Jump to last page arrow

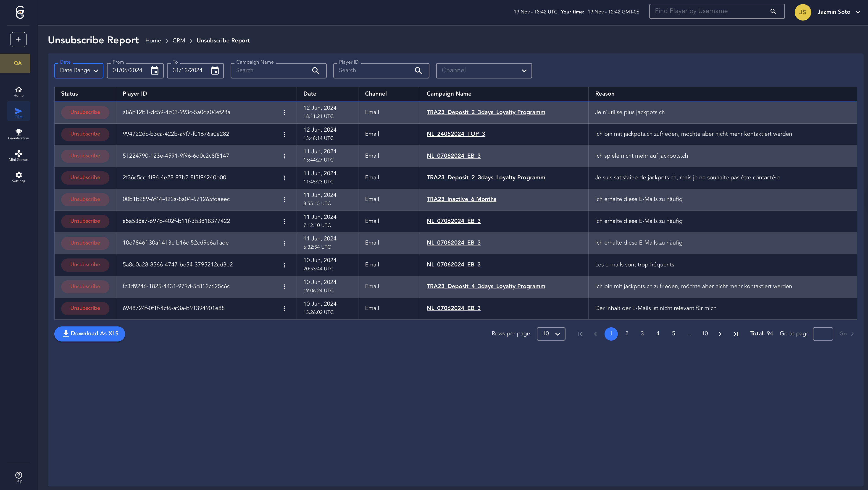click(x=736, y=334)
